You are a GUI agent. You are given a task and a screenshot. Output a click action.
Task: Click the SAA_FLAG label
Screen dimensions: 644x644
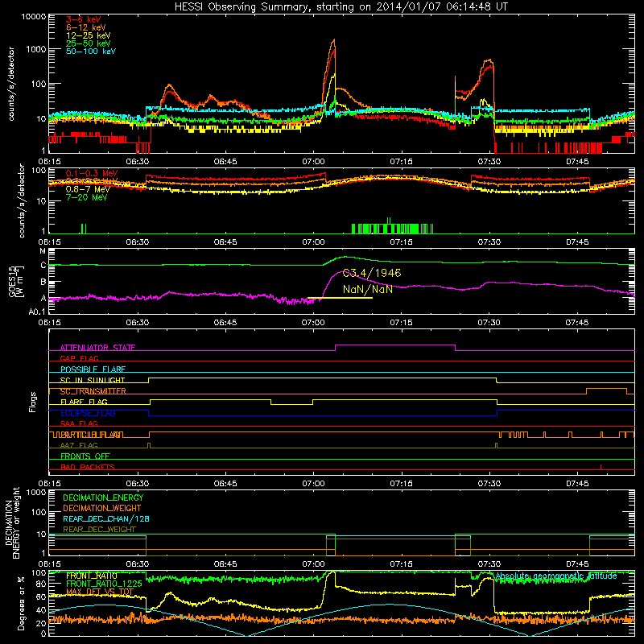[79, 423]
